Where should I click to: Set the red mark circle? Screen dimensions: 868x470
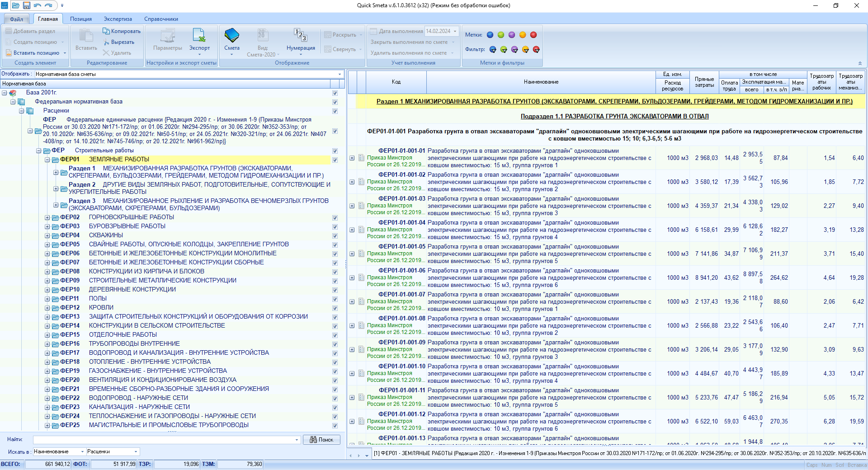(x=533, y=35)
